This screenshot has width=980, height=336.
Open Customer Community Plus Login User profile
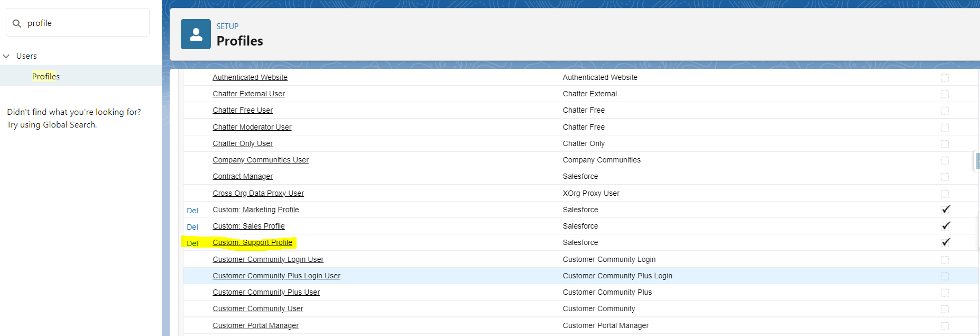pyautogui.click(x=276, y=276)
